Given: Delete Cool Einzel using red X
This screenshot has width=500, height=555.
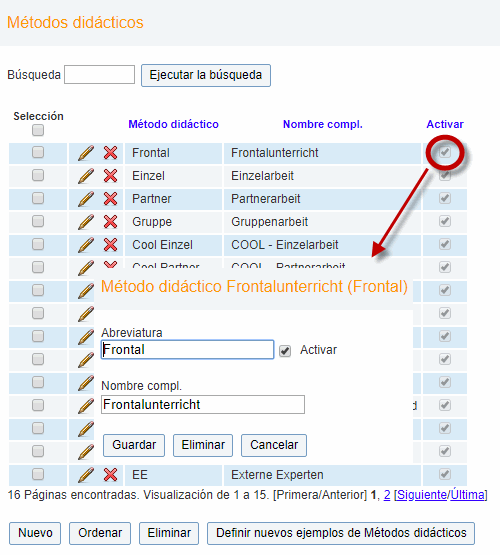Looking at the screenshot, I should pyautogui.click(x=110, y=245).
